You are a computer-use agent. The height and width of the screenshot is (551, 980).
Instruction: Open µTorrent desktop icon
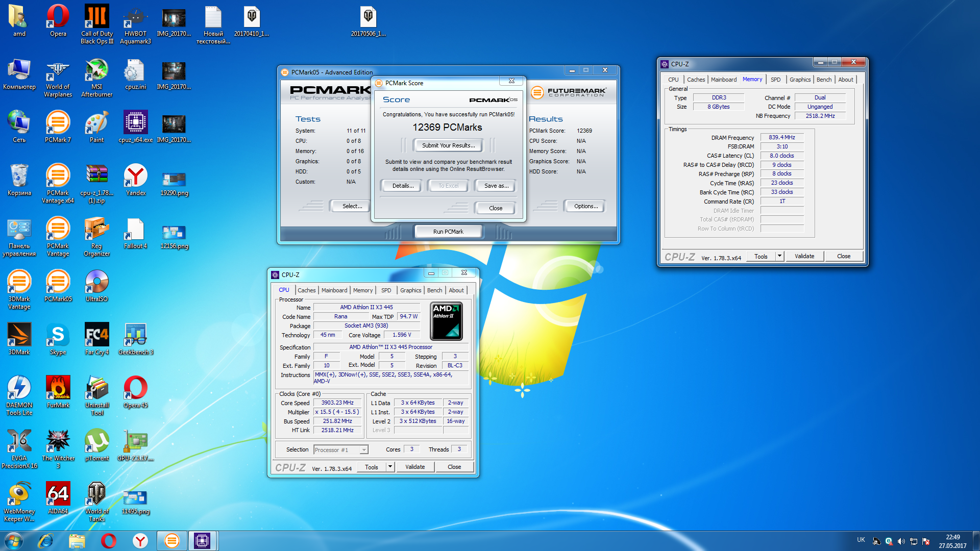[x=96, y=445]
